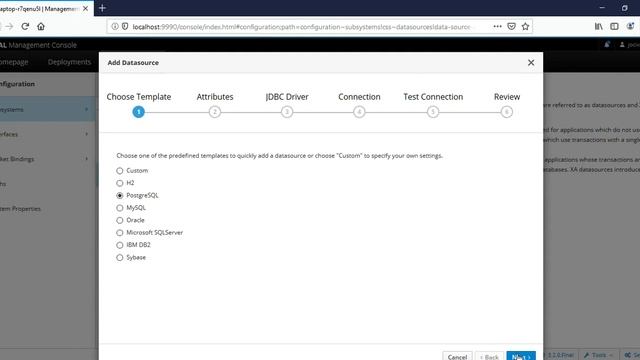Expand the Socket Bindings item chevron
The width and height of the screenshot is (640, 360).
87,159
